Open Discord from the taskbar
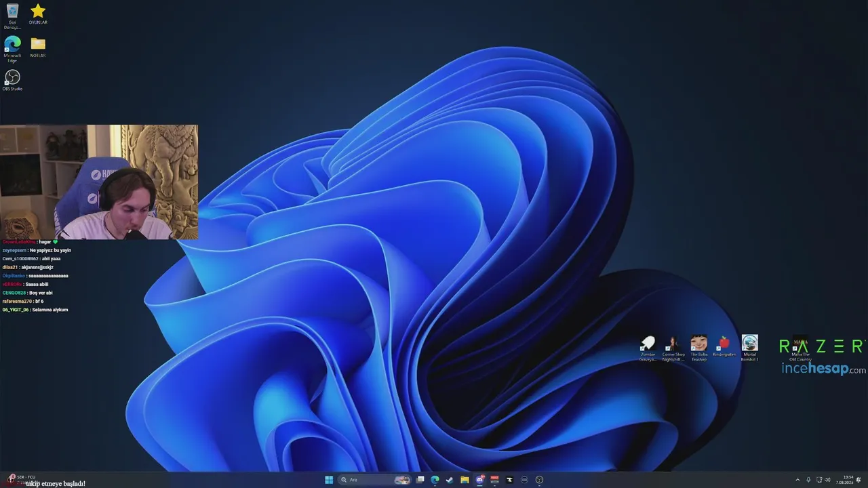The image size is (868, 488). pyautogui.click(x=479, y=480)
